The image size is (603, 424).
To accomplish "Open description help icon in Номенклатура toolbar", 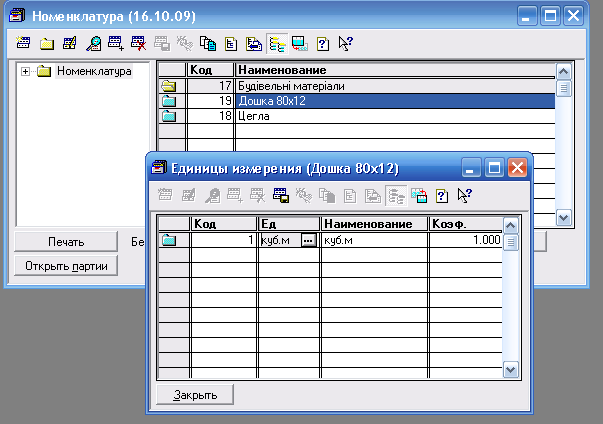I will coord(323,43).
